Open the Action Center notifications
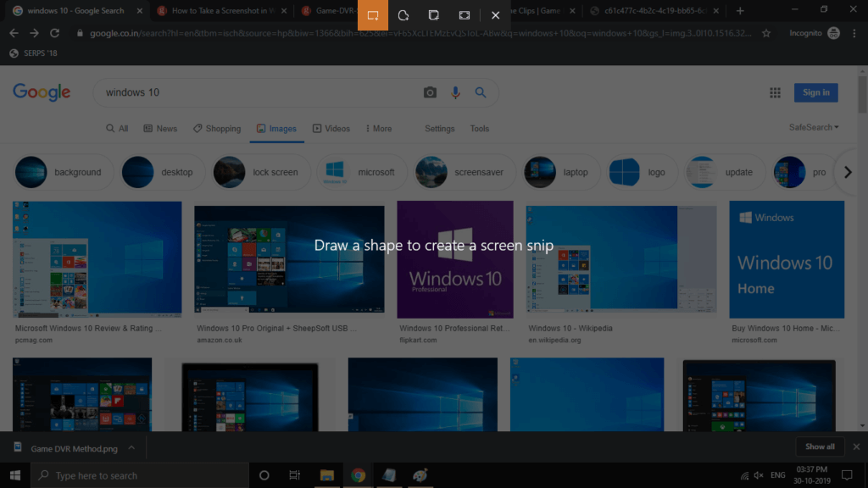 tap(847, 475)
